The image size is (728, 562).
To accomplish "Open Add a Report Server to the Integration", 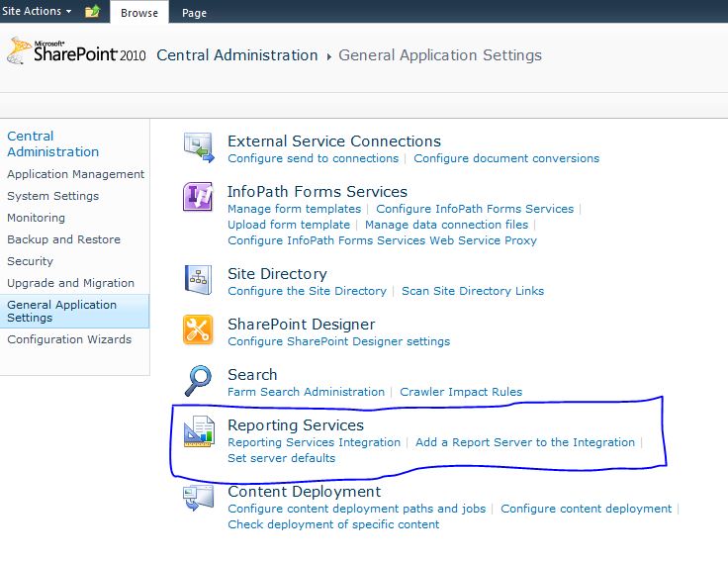I will click(525, 442).
